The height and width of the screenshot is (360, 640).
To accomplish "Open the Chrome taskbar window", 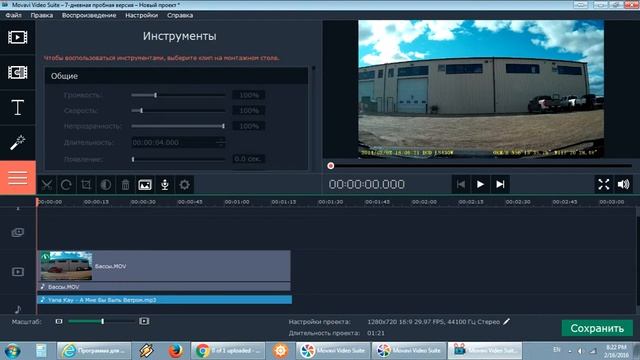I will point(228,351).
